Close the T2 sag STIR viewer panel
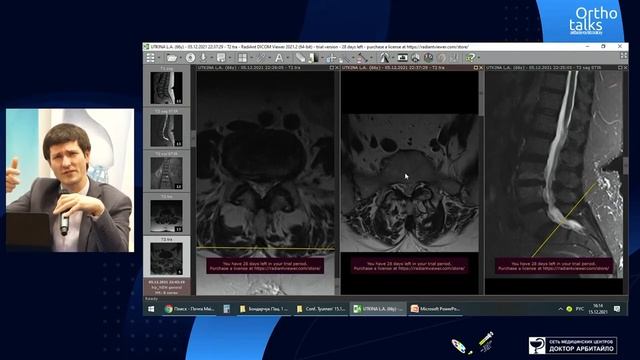 pyautogui.click(x=625, y=67)
